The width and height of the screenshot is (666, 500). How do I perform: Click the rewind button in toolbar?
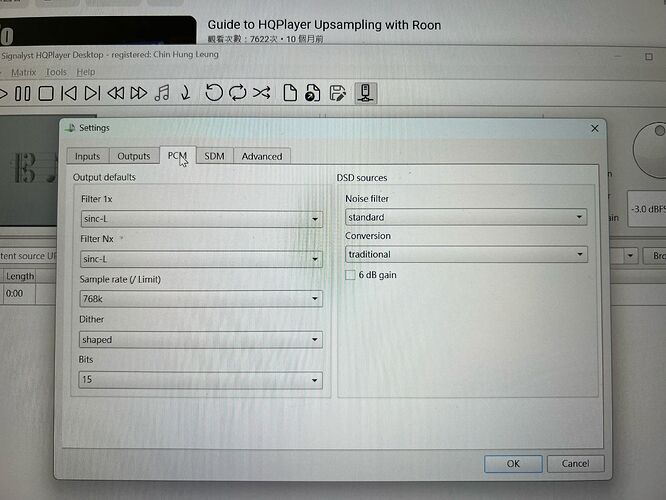[116, 93]
